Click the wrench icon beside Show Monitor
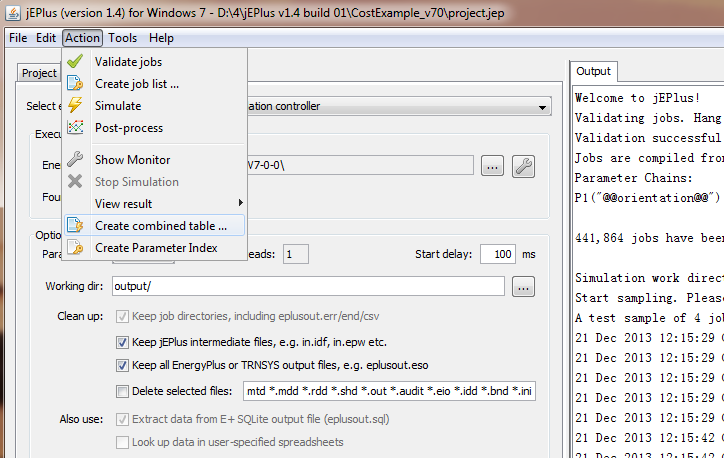 75,159
